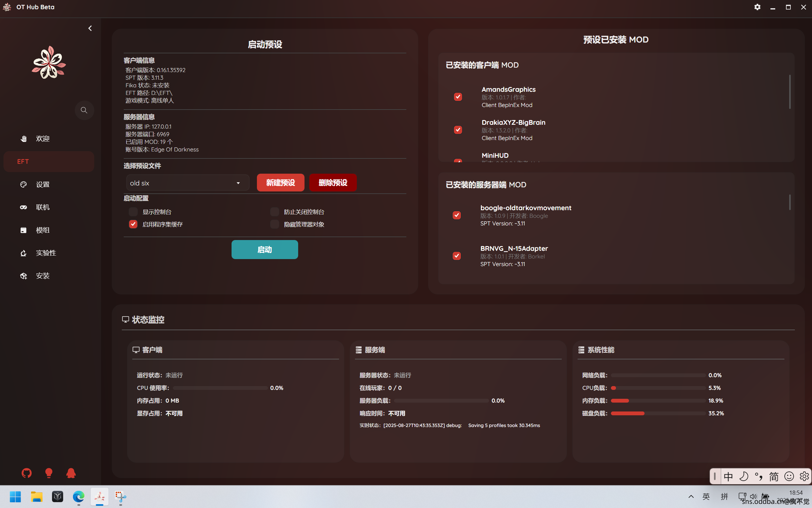Image resolution: width=812 pixels, height=508 pixels.
Task: Click the red lightbulb icon
Action: (x=49, y=473)
